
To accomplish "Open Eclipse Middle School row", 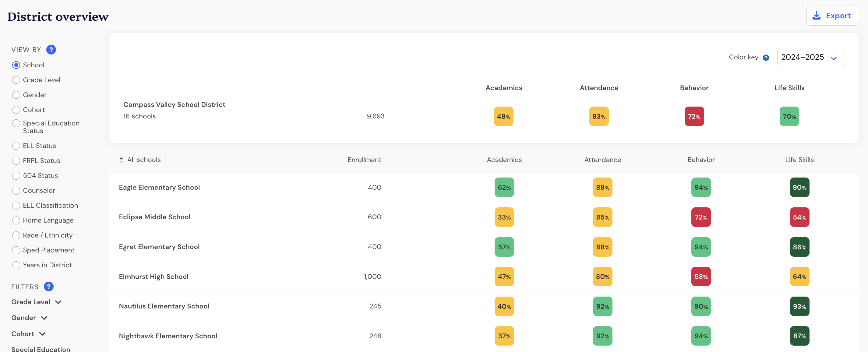I will point(484,217).
